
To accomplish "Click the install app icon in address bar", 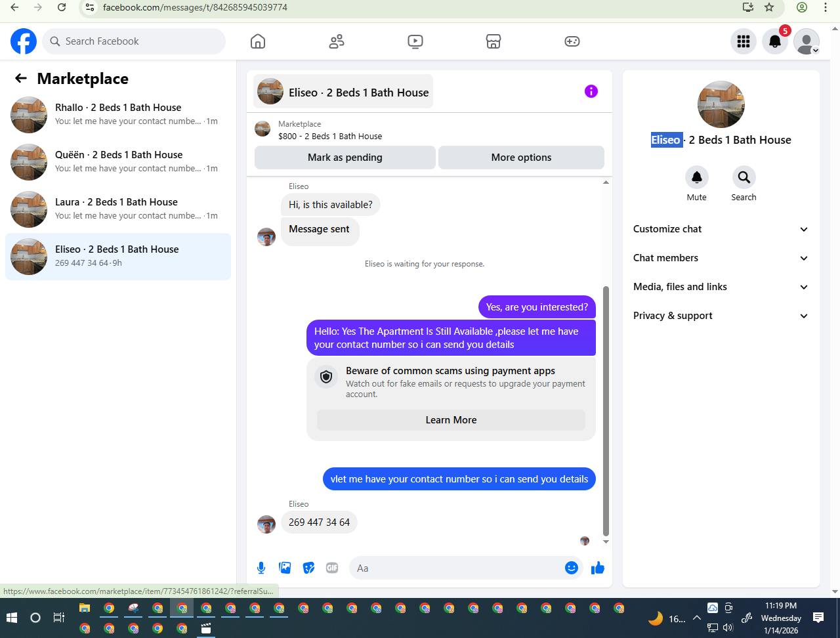I will click(747, 7).
